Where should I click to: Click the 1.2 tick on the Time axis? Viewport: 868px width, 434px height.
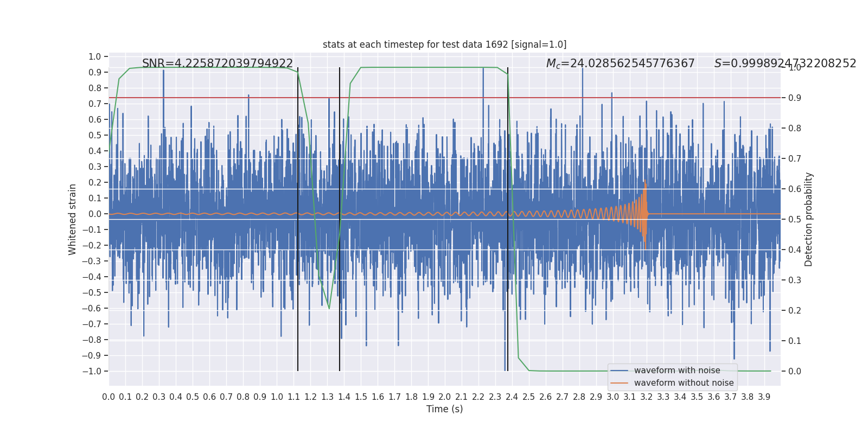tap(310, 397)
